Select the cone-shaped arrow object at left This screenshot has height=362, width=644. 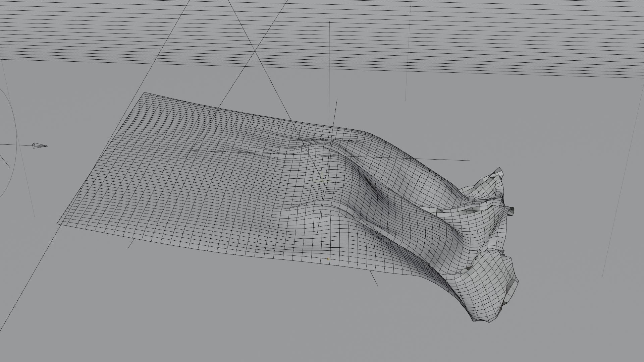pos(40,146)
